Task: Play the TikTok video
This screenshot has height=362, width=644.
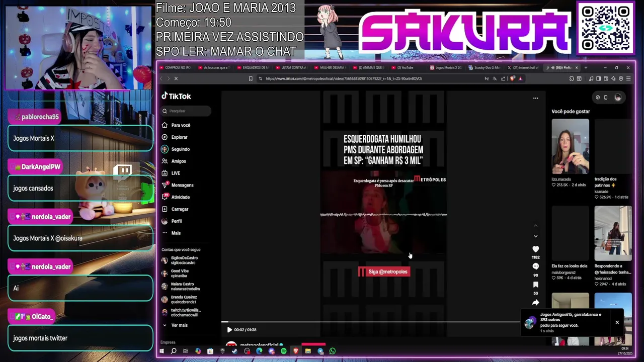Action: click(229, 330)
